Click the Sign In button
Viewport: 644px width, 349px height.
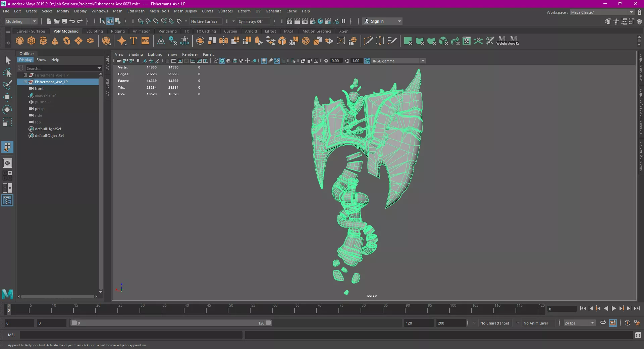pos(377,21)
